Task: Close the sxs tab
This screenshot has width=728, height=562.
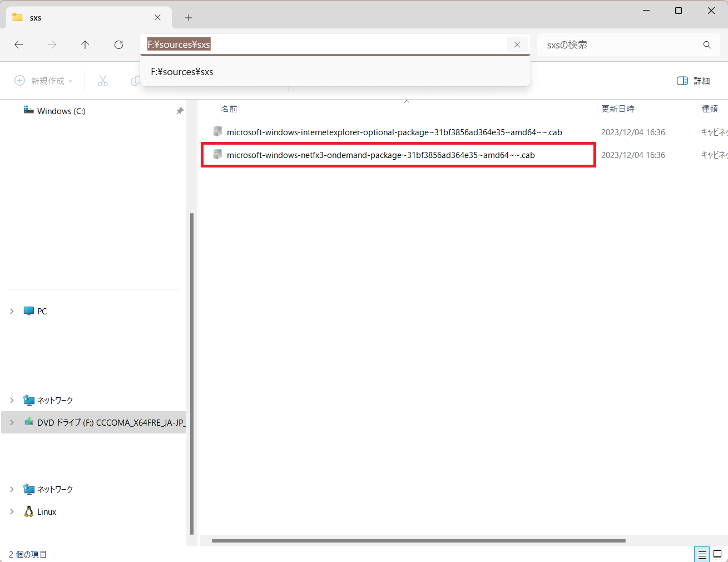Action: click(x=157, y=17)
